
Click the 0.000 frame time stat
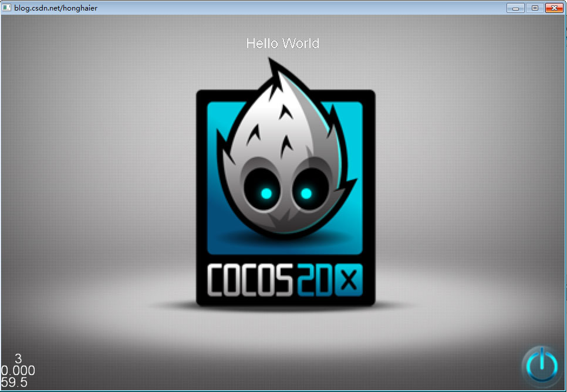coord(18,371)
